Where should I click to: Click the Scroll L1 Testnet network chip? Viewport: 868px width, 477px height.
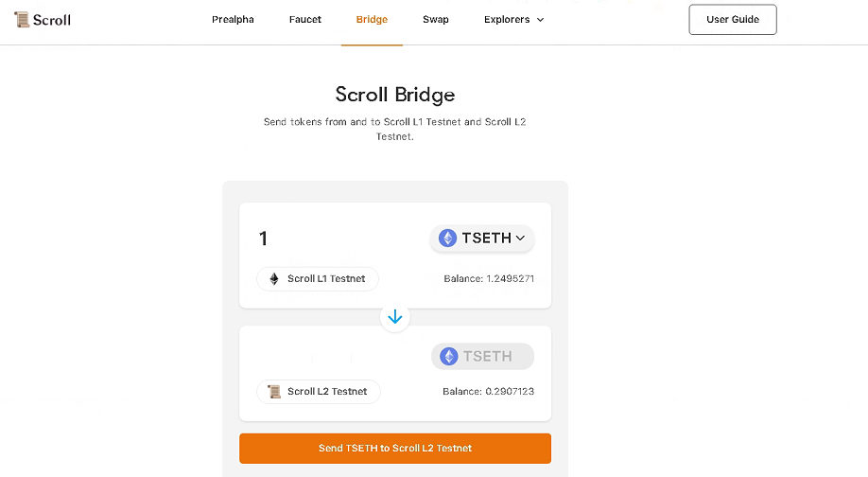point(317,278)
